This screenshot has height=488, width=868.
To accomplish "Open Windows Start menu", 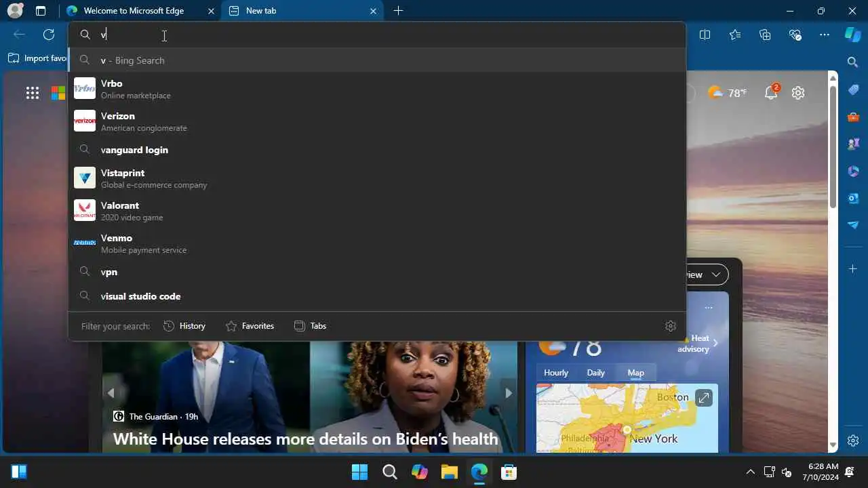I will (359, 472).
